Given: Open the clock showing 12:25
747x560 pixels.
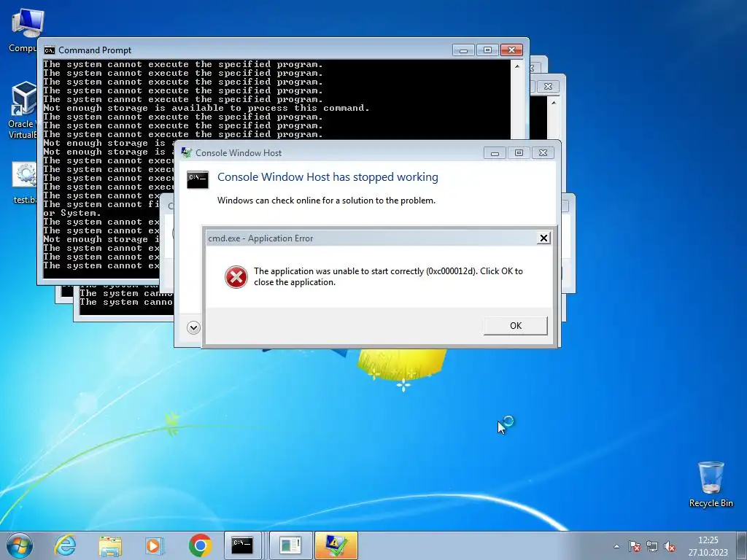Looking at the screenshot, I should point(708,546).
